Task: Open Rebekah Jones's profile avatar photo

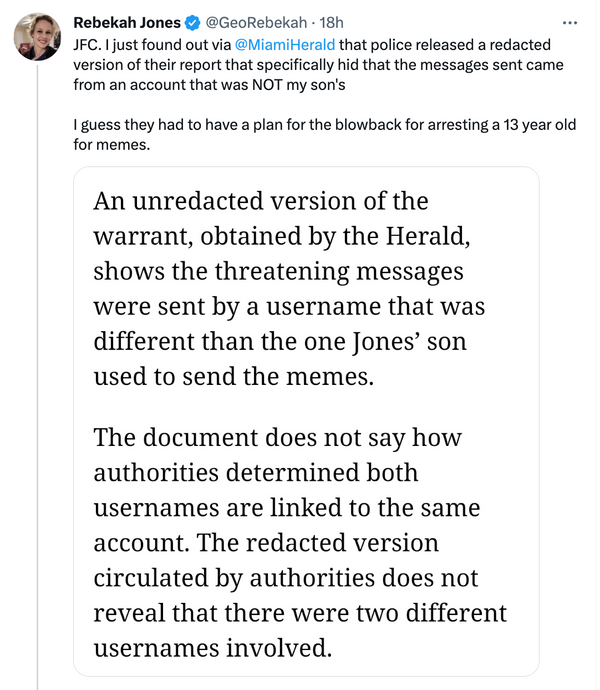Action: [37, 37]
